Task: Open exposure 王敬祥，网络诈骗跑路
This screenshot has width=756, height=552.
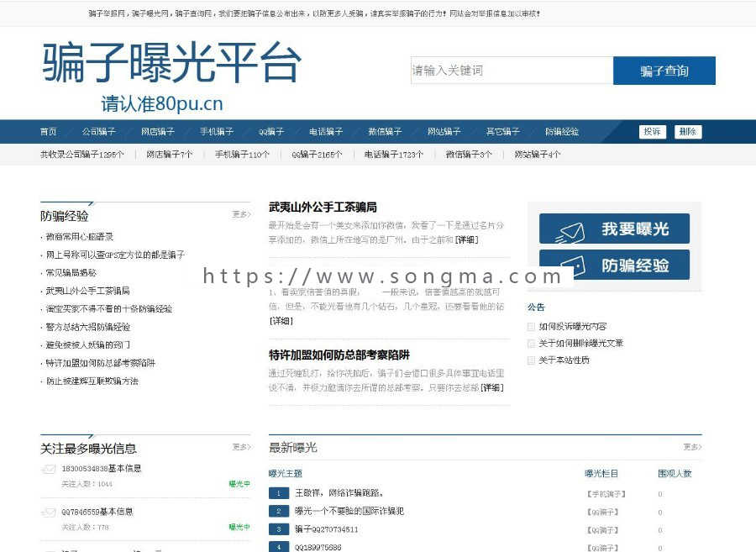Action: [x=339, y=492]
